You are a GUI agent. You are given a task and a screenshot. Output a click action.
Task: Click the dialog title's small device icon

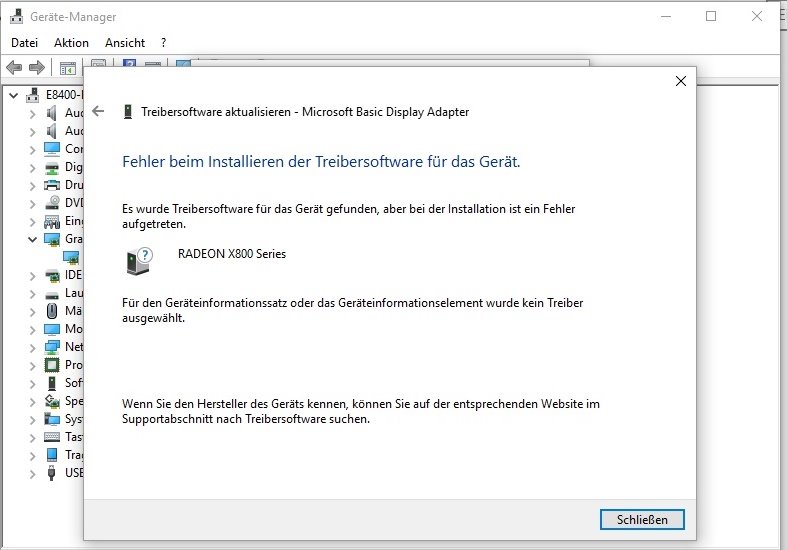(x=128, y=111)
